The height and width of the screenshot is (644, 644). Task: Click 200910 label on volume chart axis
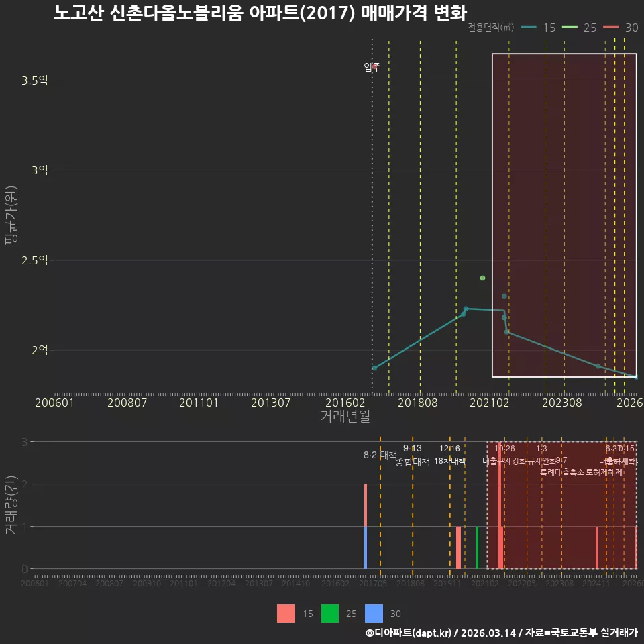(147, 583)
